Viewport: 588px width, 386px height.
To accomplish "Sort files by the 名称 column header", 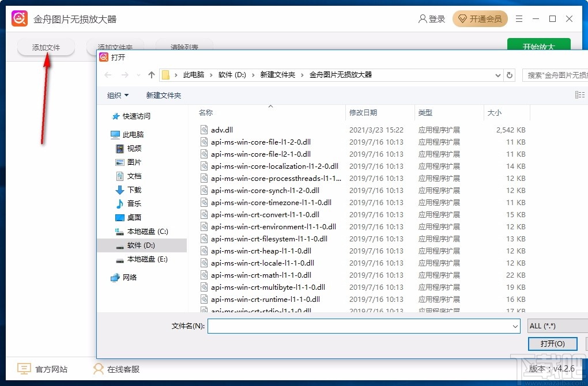I will coord(205,113).
